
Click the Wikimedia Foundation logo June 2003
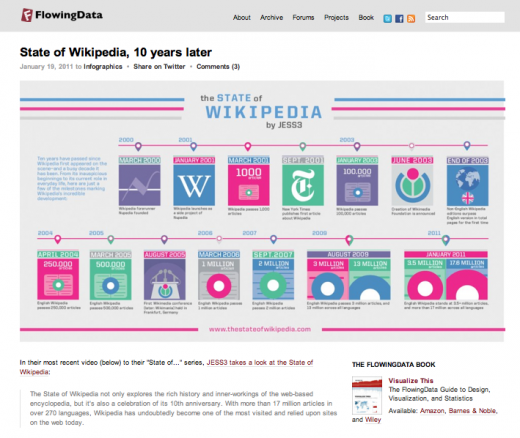click(412, 185)
